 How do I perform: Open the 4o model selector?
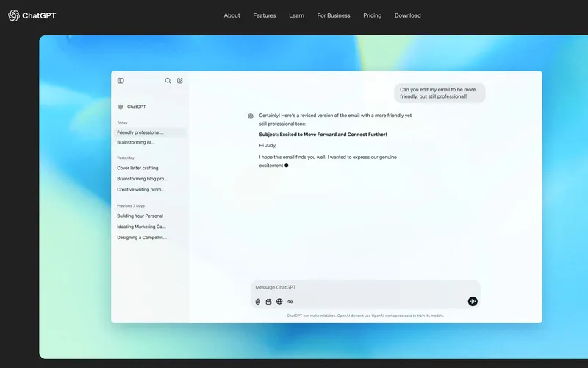290,301
